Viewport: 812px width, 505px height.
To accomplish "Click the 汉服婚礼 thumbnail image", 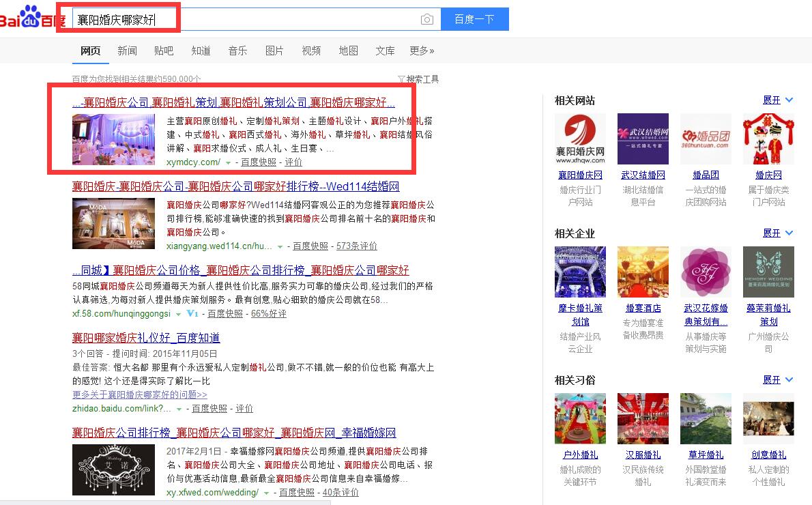I will click(643, 418).
